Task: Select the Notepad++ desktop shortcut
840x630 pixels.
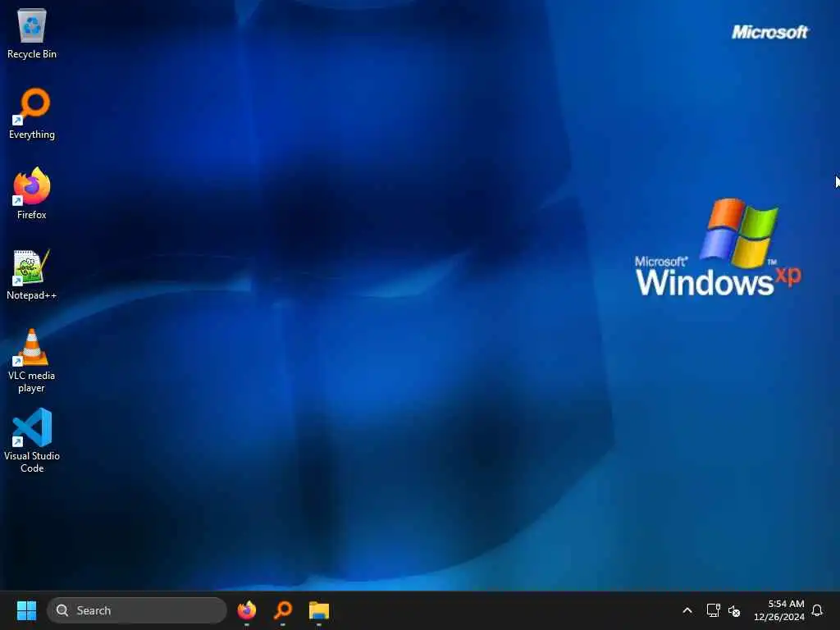Action: tap(32, 274)
